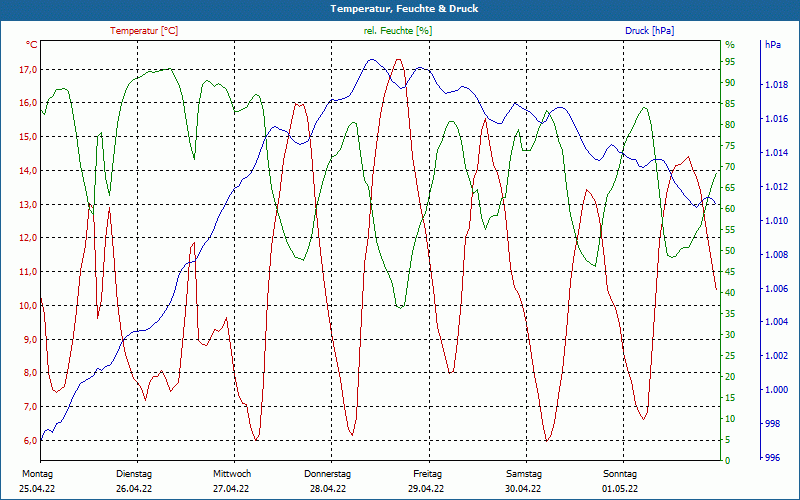Click the '1.018' pressure axis value
The height and width of the screenshot is (500, 800).
(x=777, y=85)
